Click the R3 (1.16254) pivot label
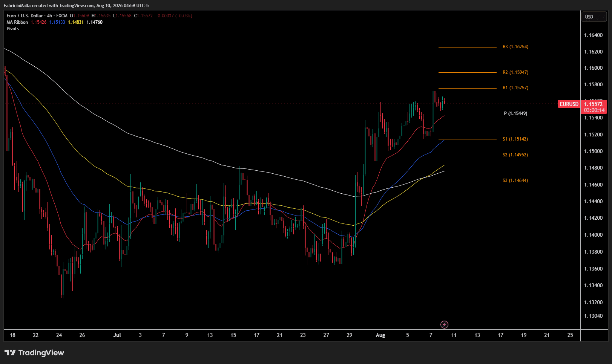The width and height of the screenshot is (612, 364). pyautogui.click(x=515, y=47)
